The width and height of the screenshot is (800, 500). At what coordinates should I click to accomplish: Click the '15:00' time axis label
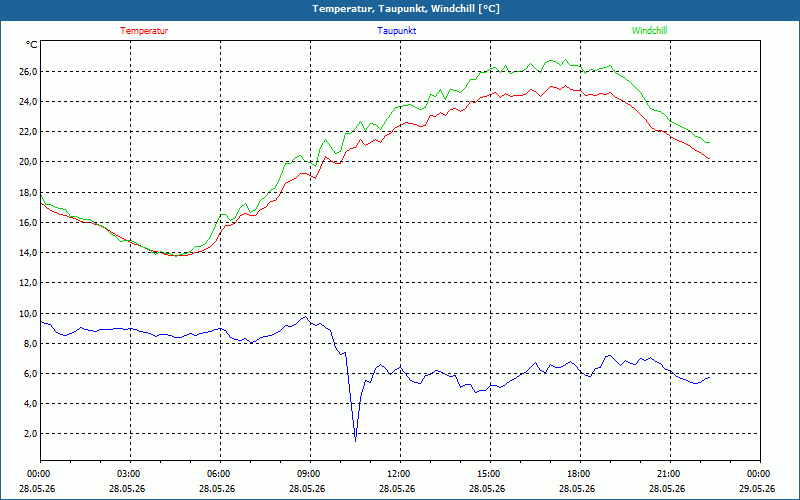click(487, 474)
